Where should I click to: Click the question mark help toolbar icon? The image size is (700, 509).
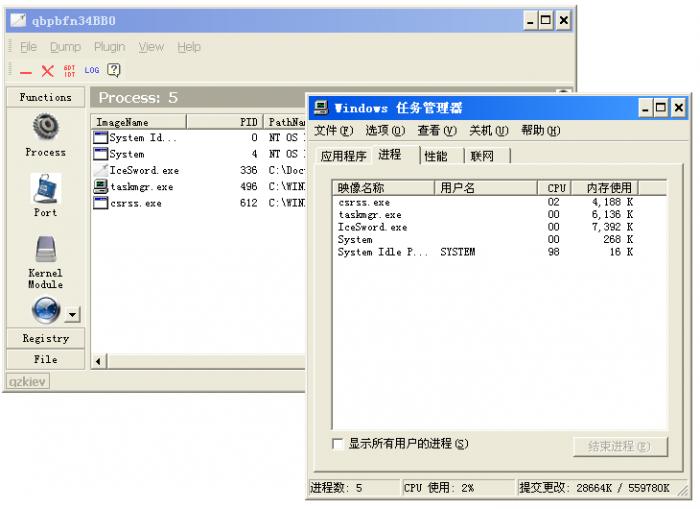click(x=114, y=71)
